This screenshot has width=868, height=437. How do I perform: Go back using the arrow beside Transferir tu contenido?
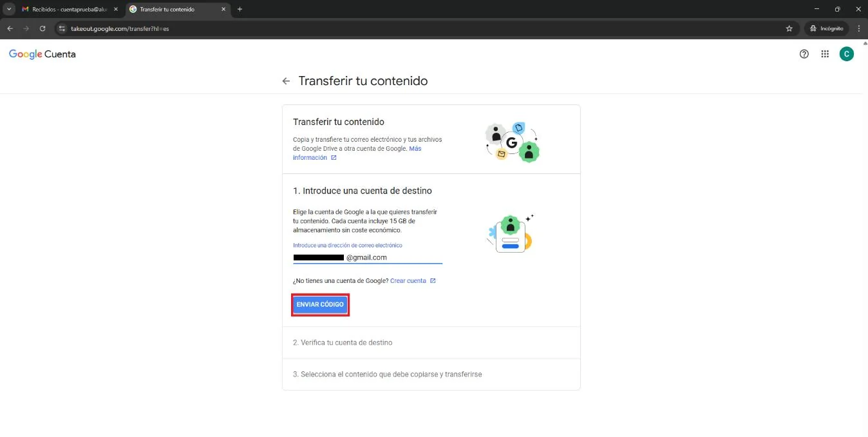[286, 81]
